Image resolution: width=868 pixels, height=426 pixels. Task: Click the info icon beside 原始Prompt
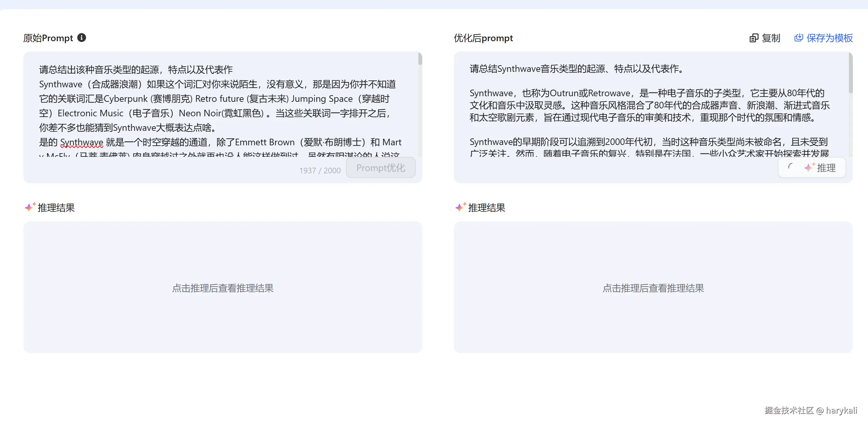point(82,38)
